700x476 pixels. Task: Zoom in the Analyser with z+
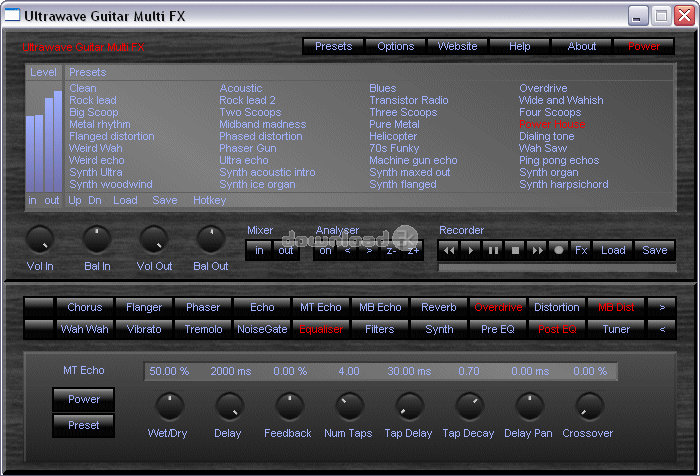pos(413,251)
